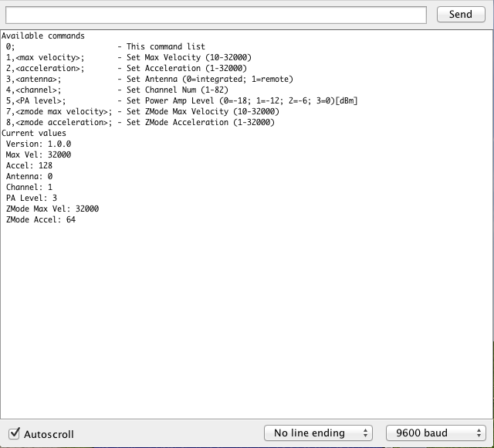Click the 'ZMode Max Vel: 32000' line

(52, 209)
